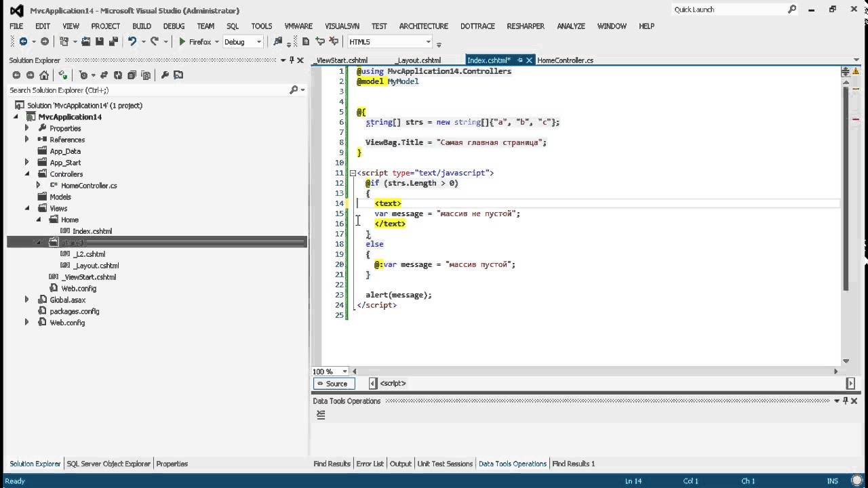Viewport: 868px width, 488px height.
Task: Pin the Data Tools Operations panel
Action: [x=846, y=401]
